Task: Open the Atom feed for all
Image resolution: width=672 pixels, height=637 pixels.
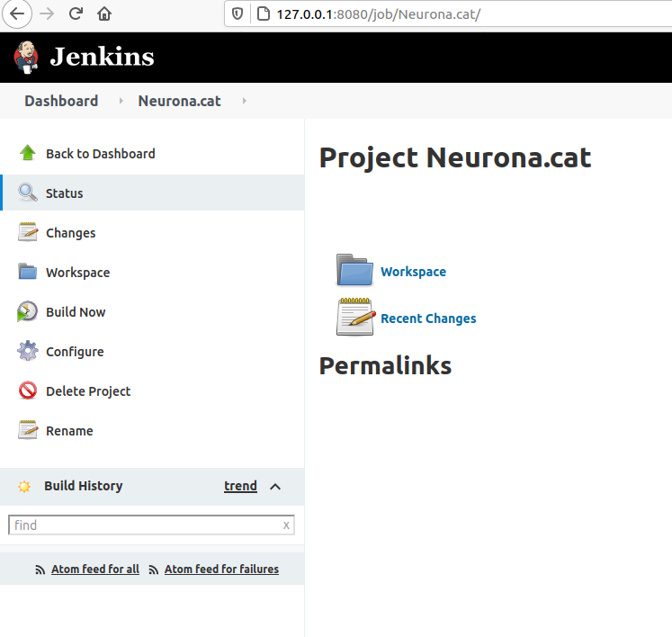Action: click(95, 570)
